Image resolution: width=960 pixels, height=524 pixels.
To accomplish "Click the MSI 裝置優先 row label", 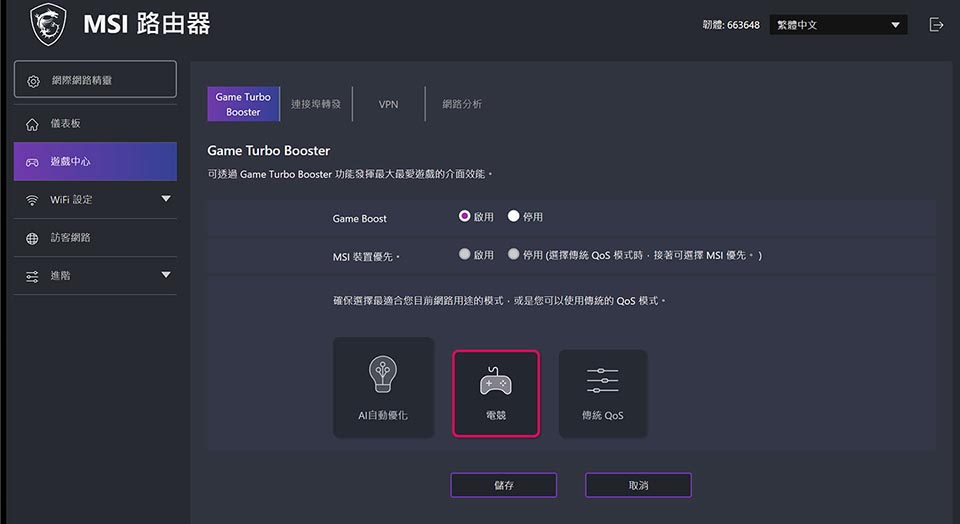I will tap(366, 257).
